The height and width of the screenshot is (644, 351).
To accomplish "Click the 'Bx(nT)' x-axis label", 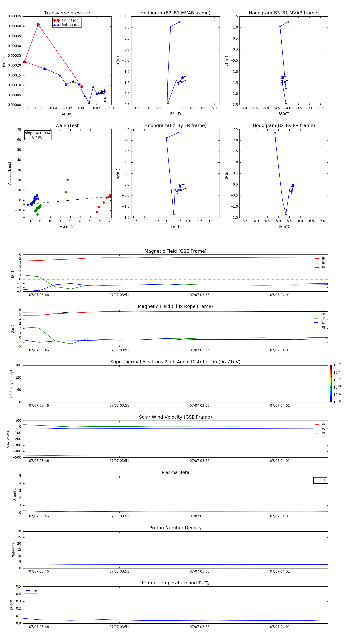I will pos(284,227).
